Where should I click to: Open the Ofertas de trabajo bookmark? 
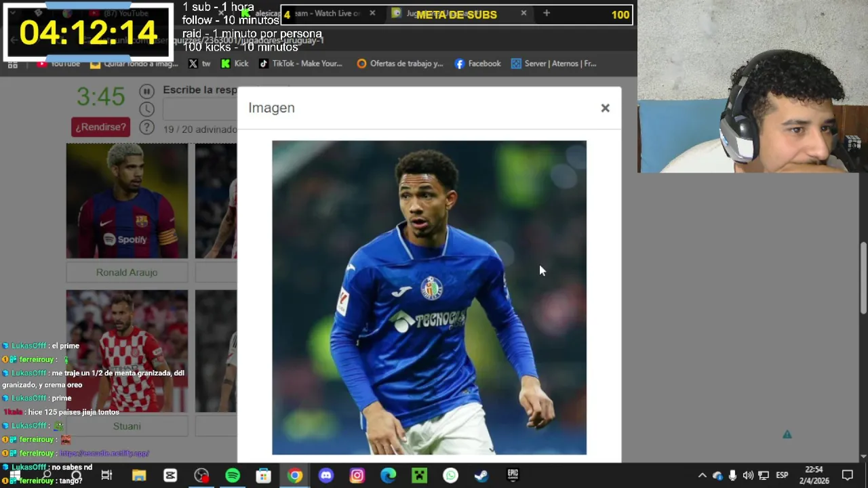click(400, 64)
